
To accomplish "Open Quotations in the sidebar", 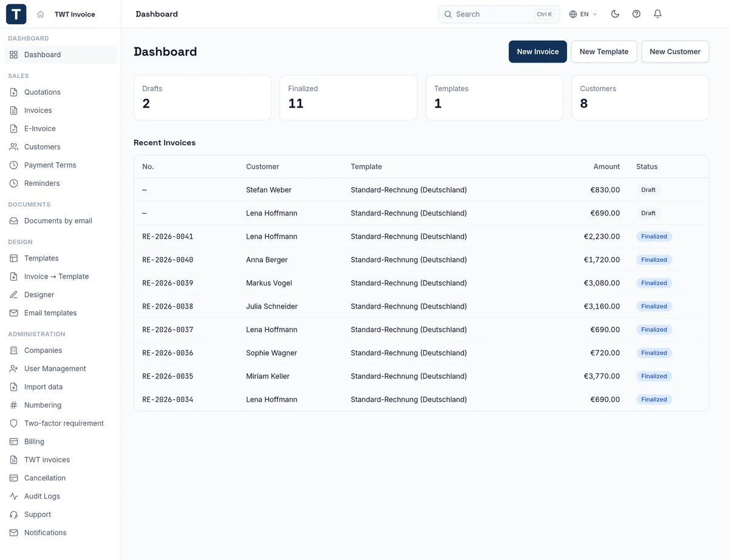I will [61, 92].
